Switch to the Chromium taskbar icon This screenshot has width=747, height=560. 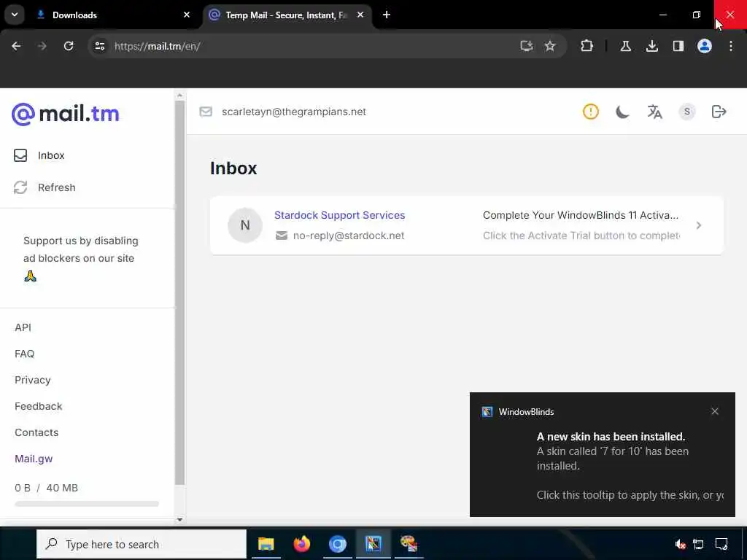[x=337, y=544]
